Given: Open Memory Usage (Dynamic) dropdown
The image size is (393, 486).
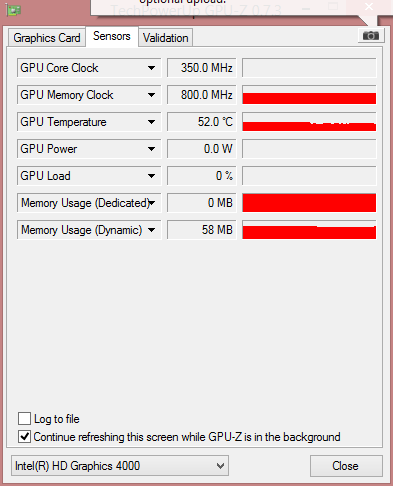Looking at the screenshot, I should tap(151, 230).
